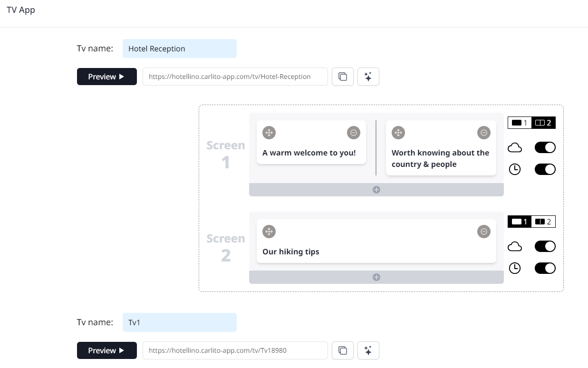
Task: Toggle the clock switch for Screen 2
Action: pos(545,268)
